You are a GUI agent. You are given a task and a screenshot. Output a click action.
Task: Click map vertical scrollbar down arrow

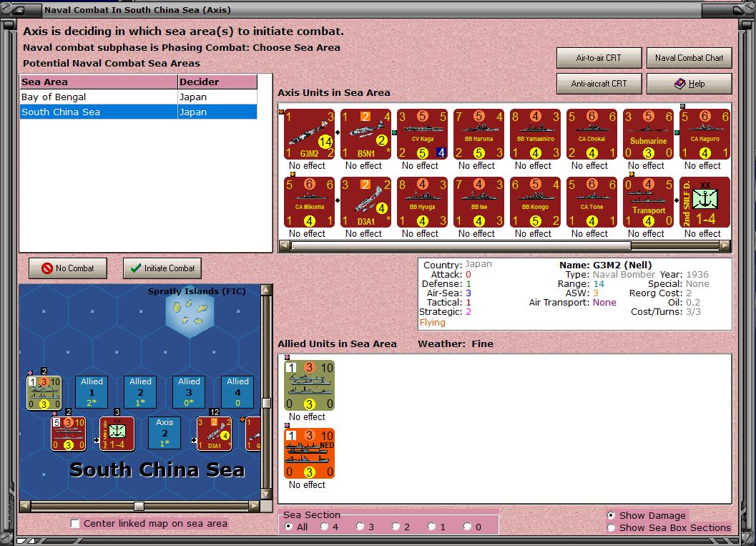[266, 494]
